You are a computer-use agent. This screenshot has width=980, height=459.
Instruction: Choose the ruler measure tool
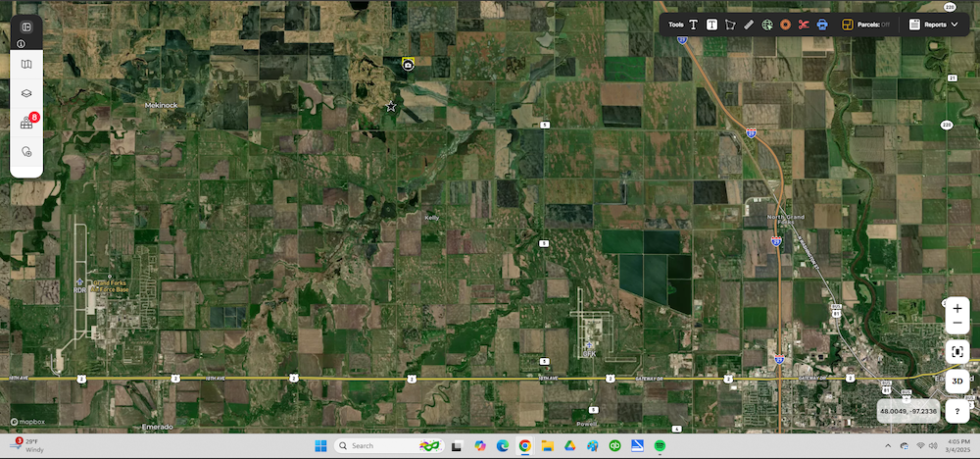tap(749, 25)
